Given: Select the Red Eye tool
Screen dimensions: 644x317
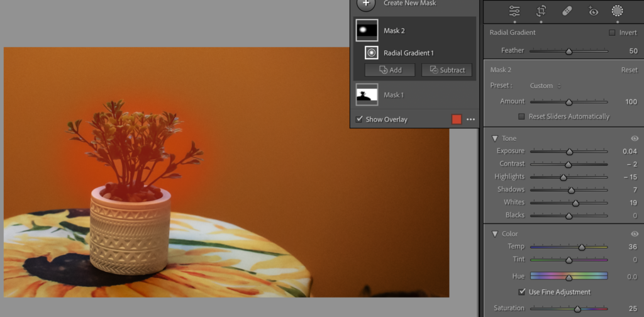Looking at the screenshot, I should 592,11.
